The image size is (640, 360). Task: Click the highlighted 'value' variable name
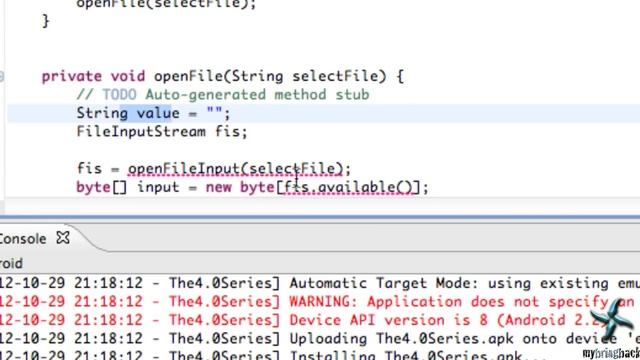point(158,113)
